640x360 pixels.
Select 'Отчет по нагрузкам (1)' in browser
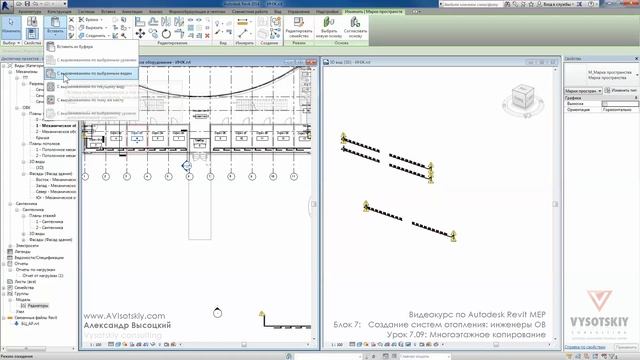43,276
